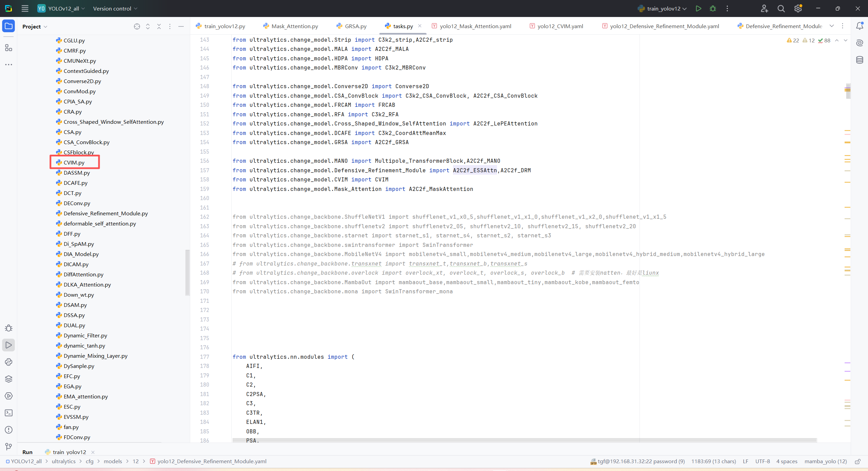Image resolution: width=868 pixels, height=471 pixels.
Task: Select opened file in Project tree
Action: 137,26
